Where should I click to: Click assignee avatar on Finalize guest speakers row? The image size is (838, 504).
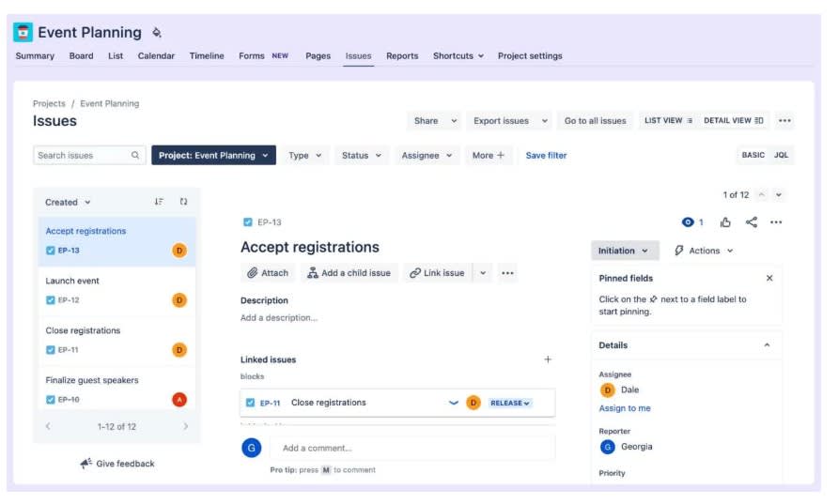coord(179,400)
